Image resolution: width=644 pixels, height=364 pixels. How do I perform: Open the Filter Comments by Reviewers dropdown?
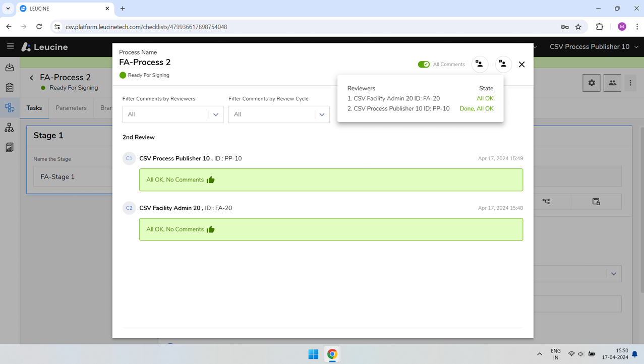tap(173, 114)
